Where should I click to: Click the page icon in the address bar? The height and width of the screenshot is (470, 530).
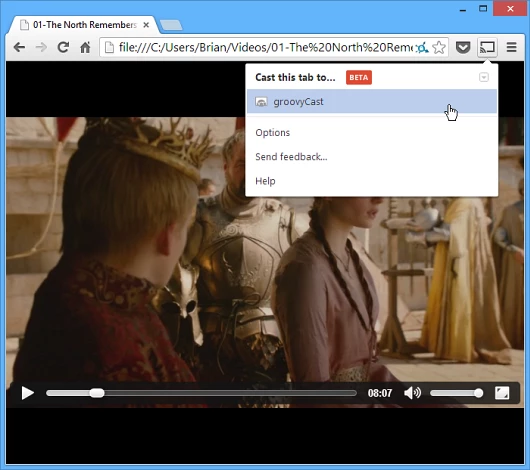point(109,47)
